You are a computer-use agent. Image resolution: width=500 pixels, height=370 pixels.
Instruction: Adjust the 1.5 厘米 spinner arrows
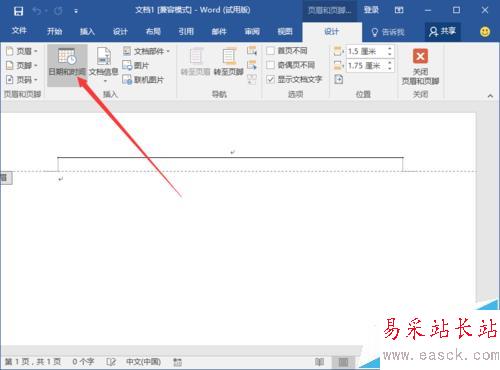pos(390,51)
